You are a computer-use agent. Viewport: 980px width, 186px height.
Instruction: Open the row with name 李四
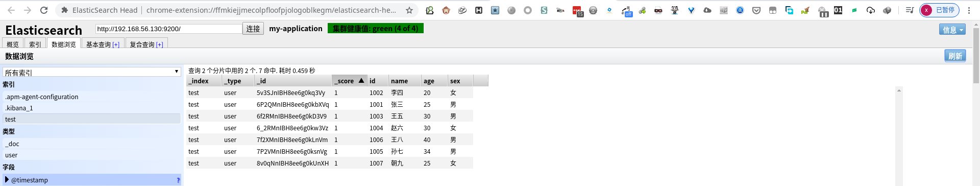[x=330, y=92]
